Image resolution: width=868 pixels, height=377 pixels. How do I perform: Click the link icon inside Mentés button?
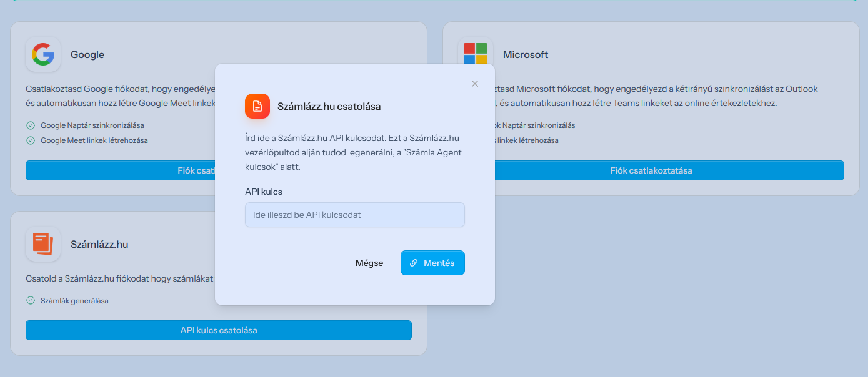click(x=414, y=263)
